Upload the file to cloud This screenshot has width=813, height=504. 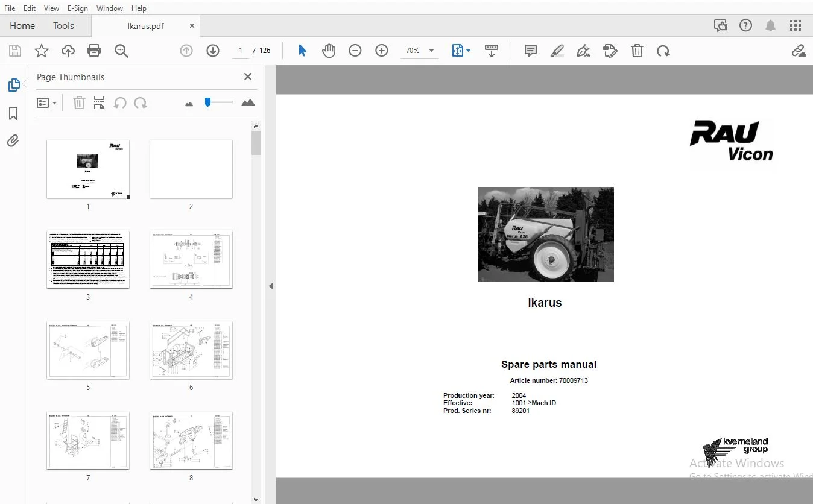coord(68,51)
